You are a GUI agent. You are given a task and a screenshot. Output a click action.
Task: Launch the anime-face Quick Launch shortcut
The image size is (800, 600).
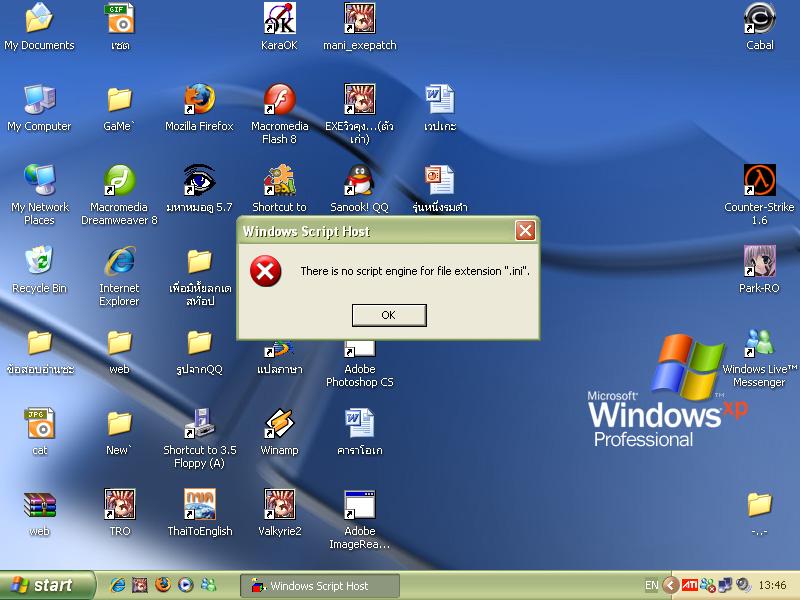(140, 585)
